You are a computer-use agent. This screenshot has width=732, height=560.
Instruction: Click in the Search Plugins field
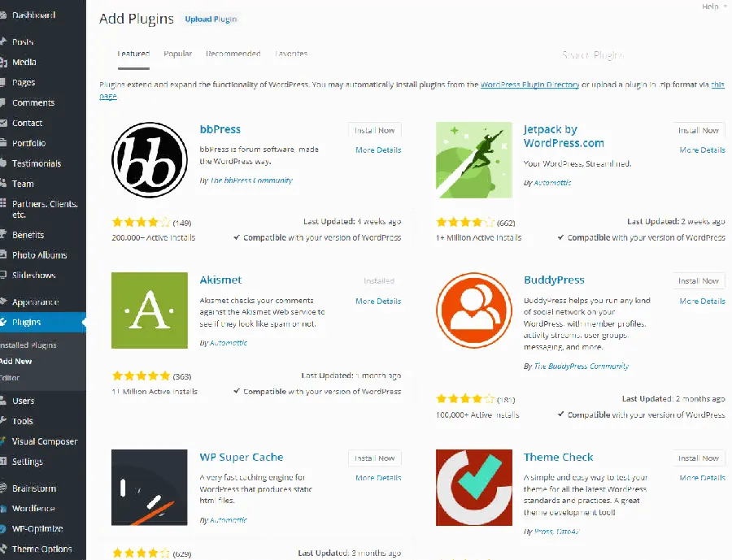[x=593, y=55]
